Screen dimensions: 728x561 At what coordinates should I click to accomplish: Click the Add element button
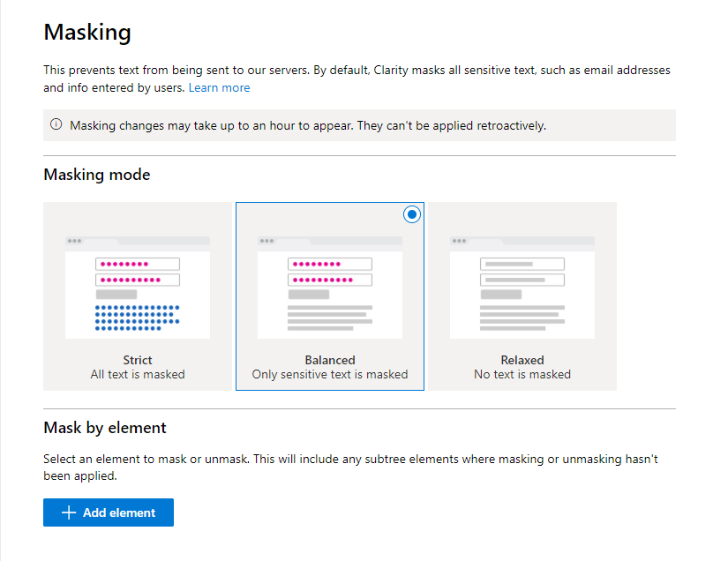(108, 512)
